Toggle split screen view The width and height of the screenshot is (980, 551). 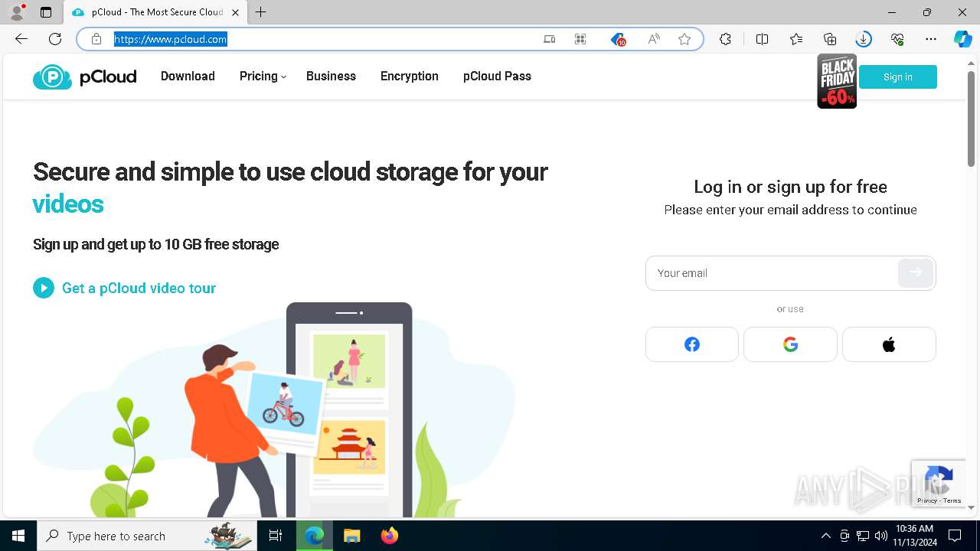[x=762, y=39]
